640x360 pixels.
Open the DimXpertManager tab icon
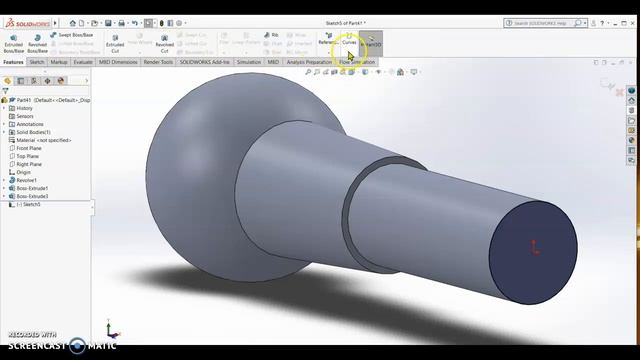47,81
